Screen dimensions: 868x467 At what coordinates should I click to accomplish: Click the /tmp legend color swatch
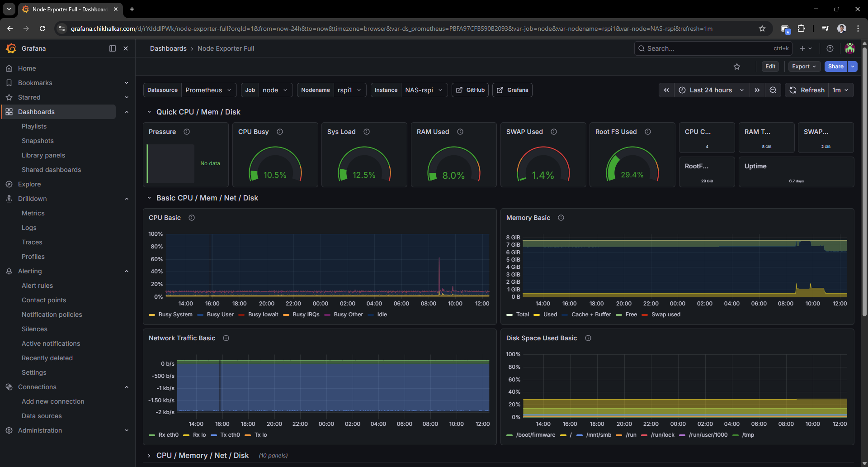(736, 435)
